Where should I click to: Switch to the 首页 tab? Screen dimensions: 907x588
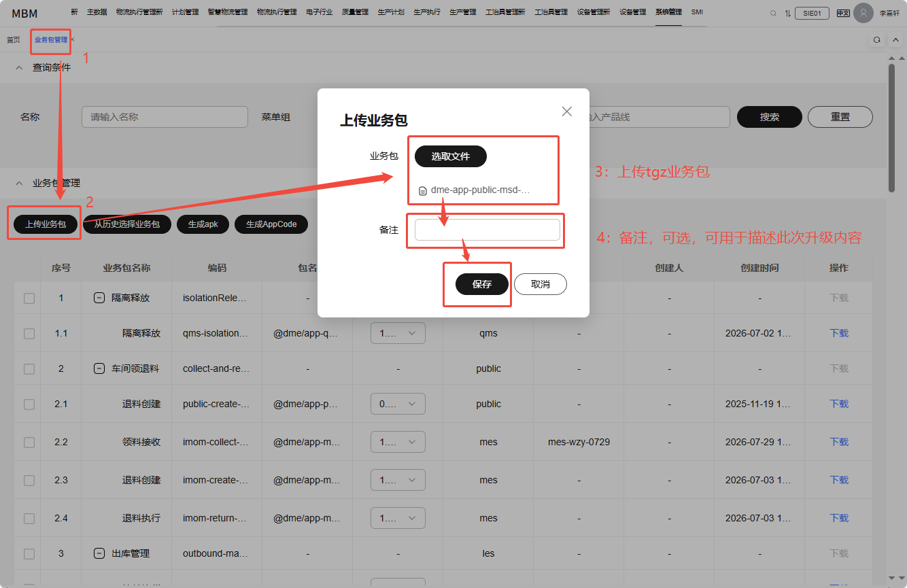(14, 40)
